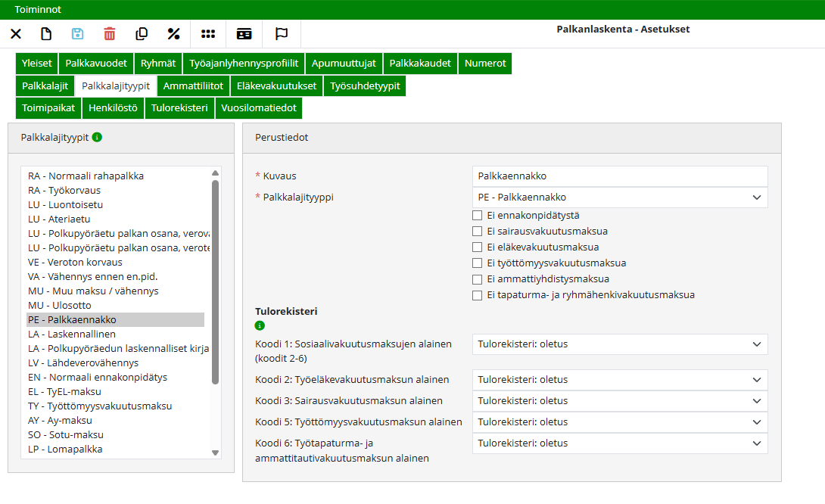Click the blue save disk icon
This screenshot has height=504, width=825.
[x=77, y=33]
